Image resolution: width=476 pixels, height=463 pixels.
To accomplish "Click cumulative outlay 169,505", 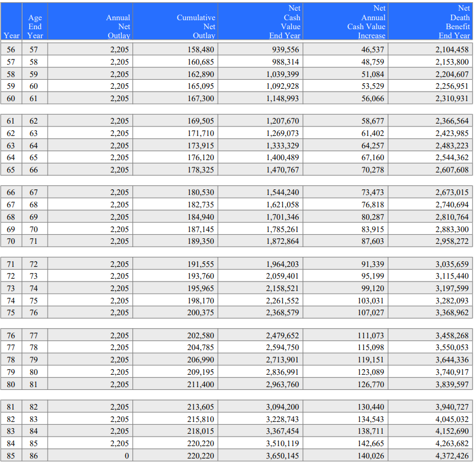I will point(200,121).
